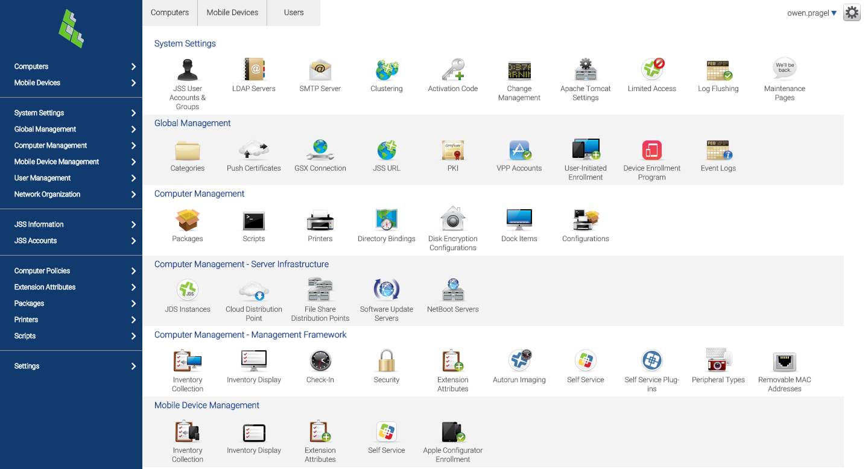Image resolution: width=868 pixels, height=469 pixels.
Task: Expand Computers in the sidebar
Action: pyautogui.click(x=71, y=67)
